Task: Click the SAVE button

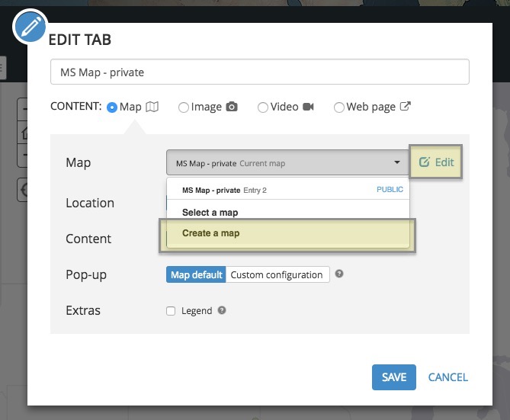Action: (x=394, y=377)
